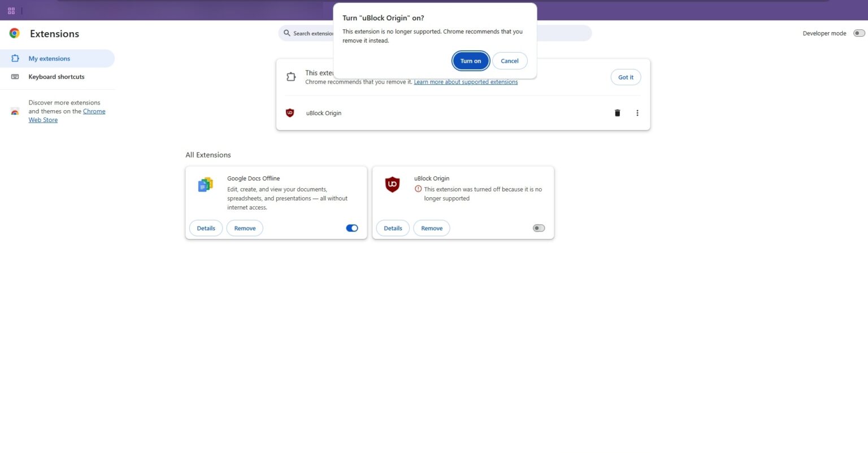Click the warning icon next to 'turned off' message
This screenshot has height=453, width=868.
(417, 189)
